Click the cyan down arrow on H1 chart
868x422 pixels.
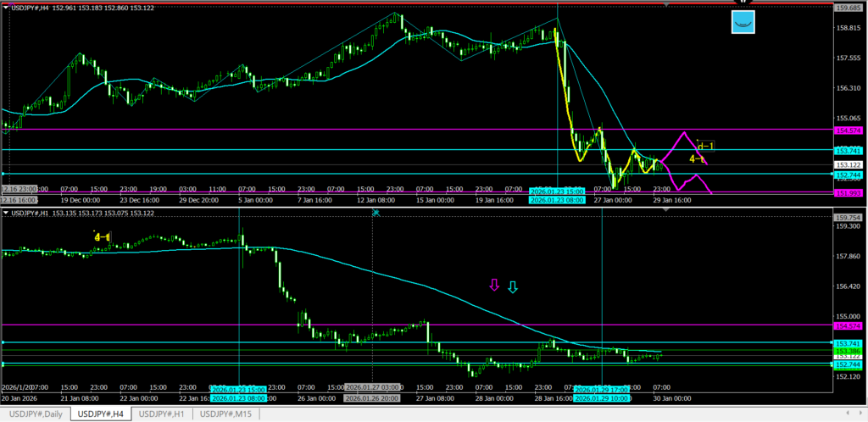[x=512, y=287]
